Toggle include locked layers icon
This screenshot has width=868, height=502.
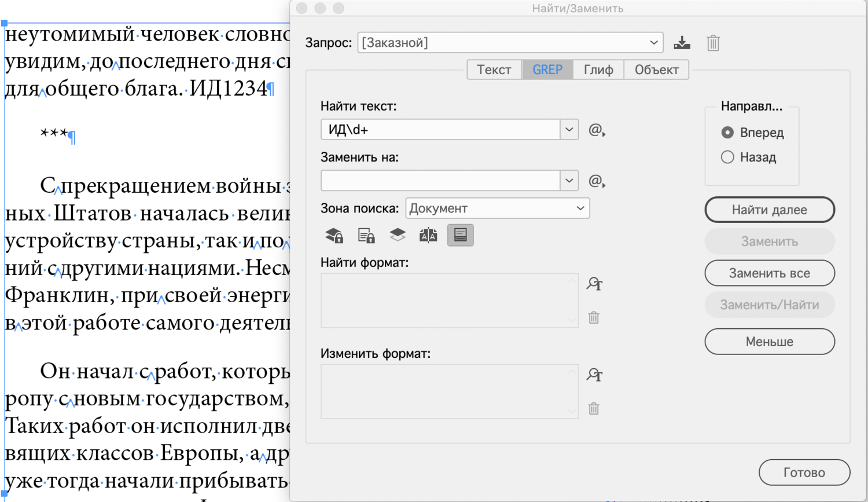click(x=334, y=235)
